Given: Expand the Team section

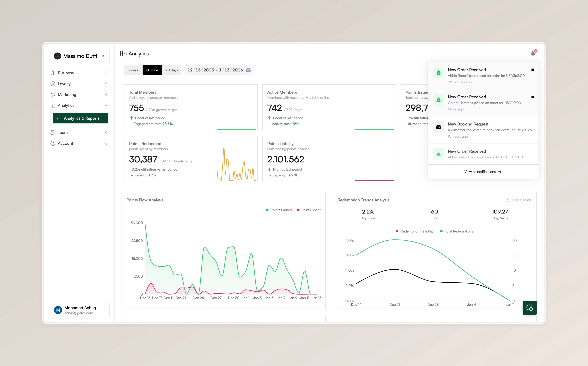Looking at the screenshot, I should click(x=106, y=132).
